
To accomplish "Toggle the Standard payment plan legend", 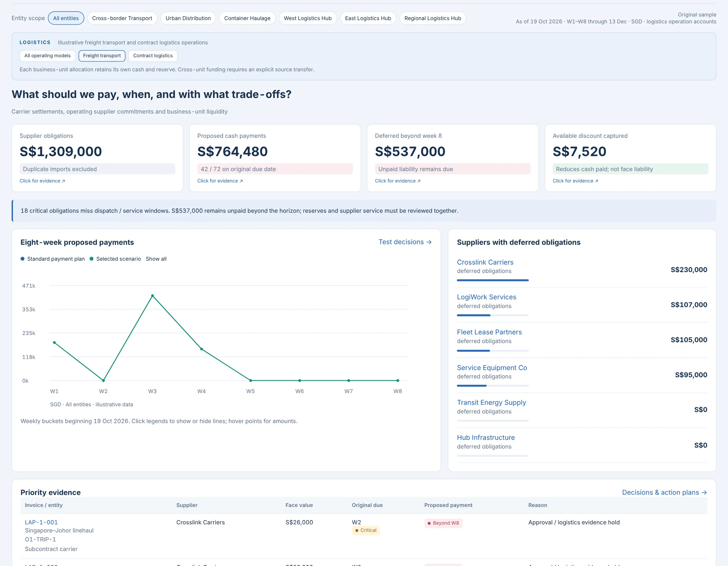I will click(53, 259).
